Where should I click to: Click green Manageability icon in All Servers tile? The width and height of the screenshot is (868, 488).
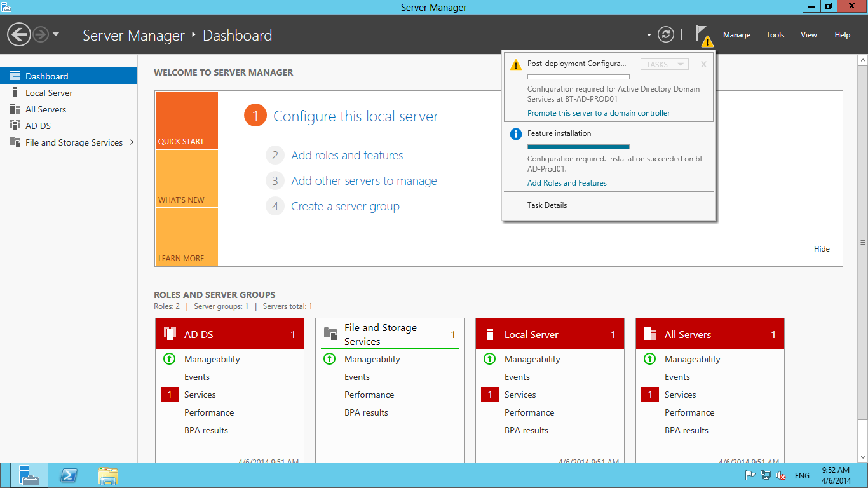[649, 359]
